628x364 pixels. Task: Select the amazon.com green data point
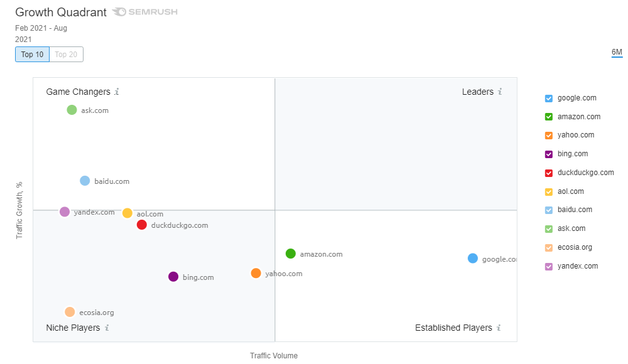[290, 254]
